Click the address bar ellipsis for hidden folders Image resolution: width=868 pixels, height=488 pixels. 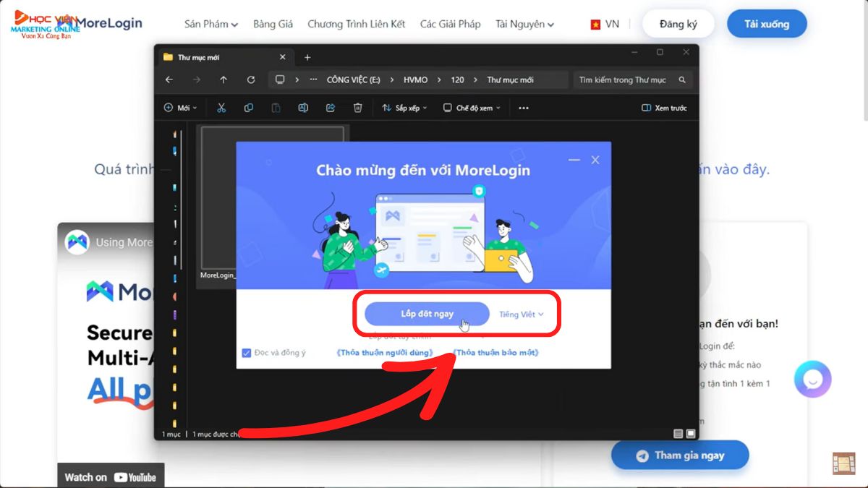click(313, 80)
